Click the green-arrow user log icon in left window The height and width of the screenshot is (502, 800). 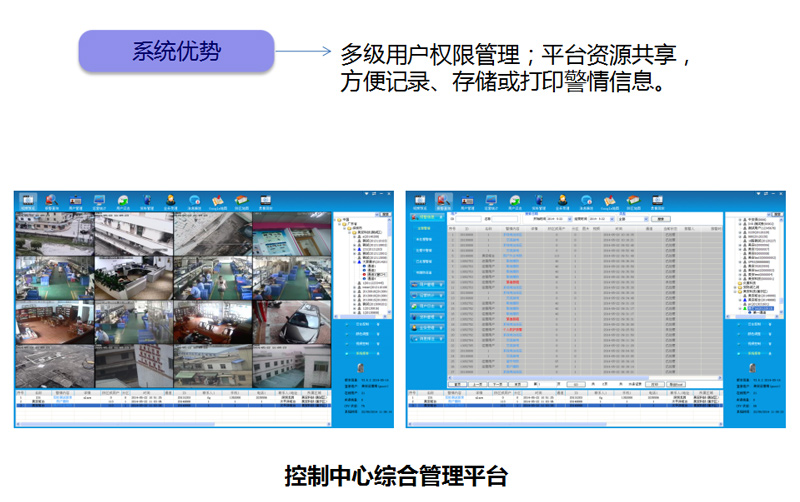tap(123, 201)
